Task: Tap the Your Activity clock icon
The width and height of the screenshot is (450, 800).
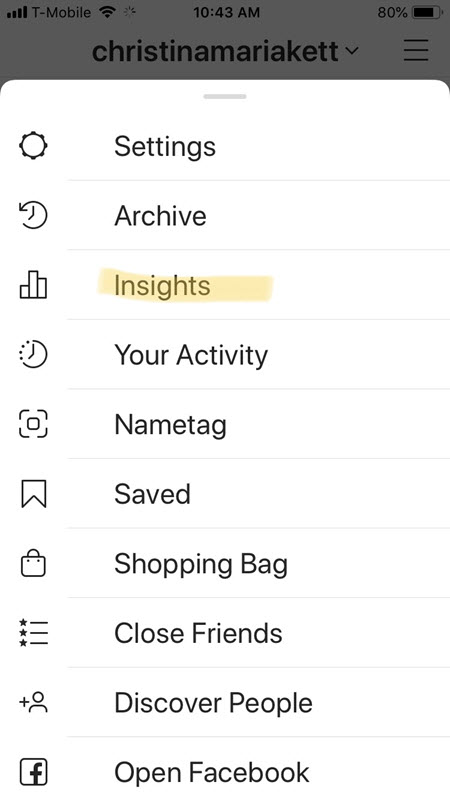Action: pos(33,355)
